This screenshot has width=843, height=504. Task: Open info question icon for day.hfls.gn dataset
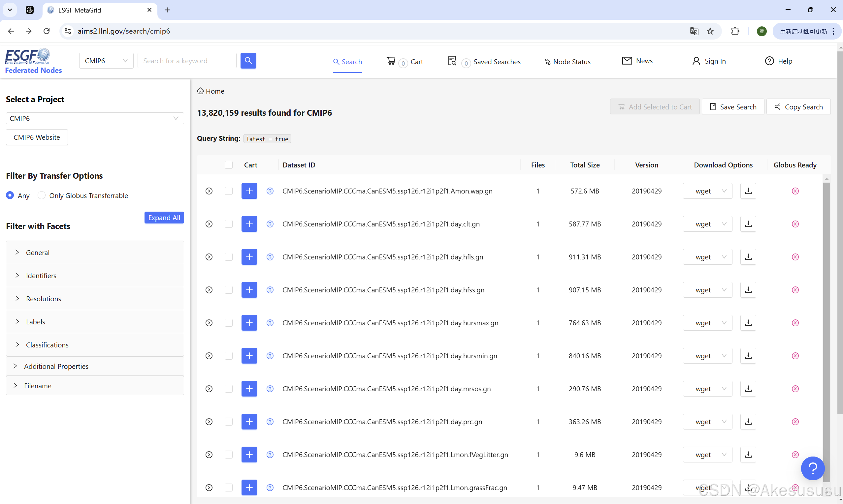[x=270, y=257]
